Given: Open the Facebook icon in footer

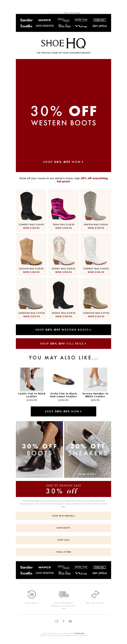Looking at the screenshot, I should (x=63, y=621).
